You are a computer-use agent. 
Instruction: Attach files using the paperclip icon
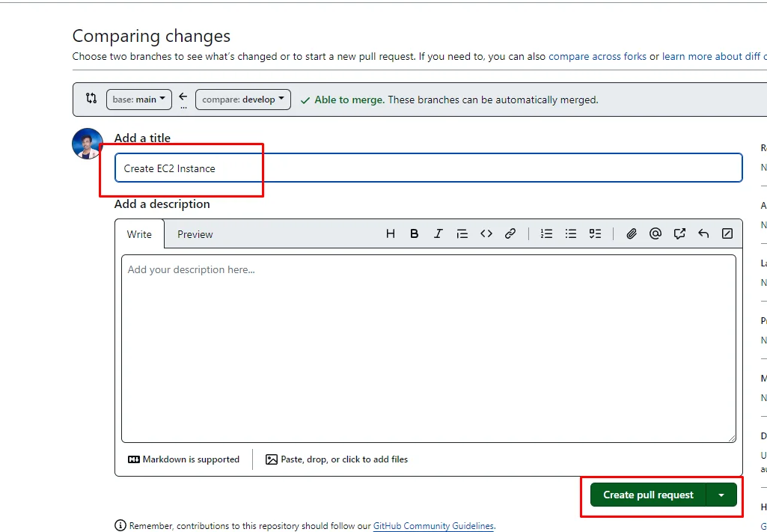(x=632, y=233)
